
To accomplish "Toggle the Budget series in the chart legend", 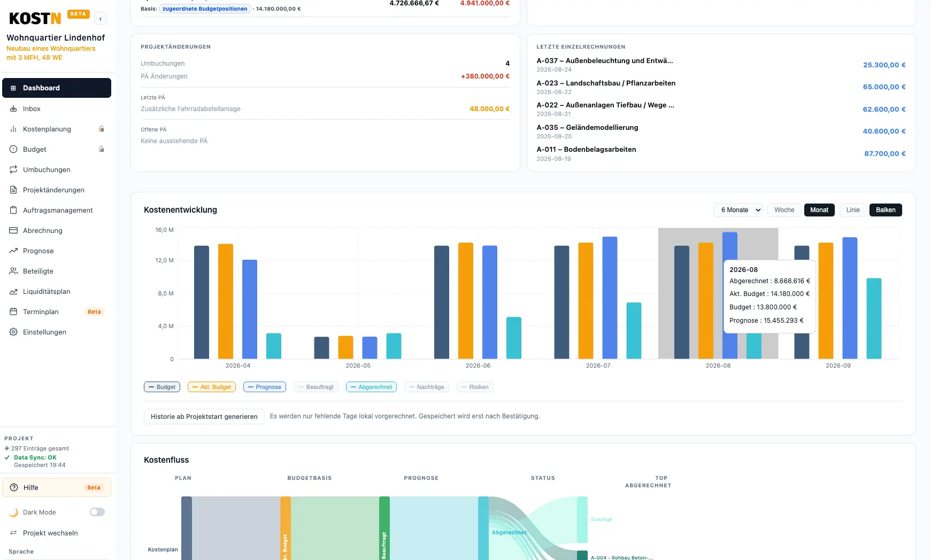I will click(162, 387).
